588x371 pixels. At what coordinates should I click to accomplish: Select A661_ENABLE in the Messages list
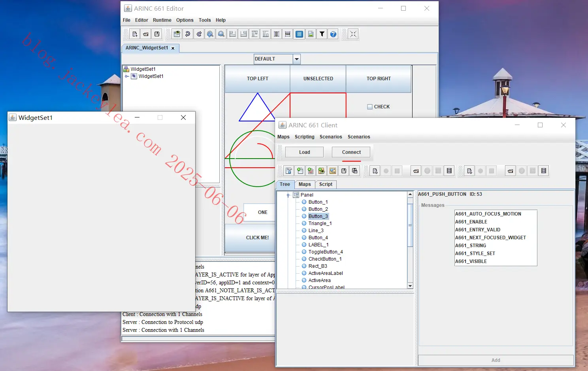pos(496,222)
